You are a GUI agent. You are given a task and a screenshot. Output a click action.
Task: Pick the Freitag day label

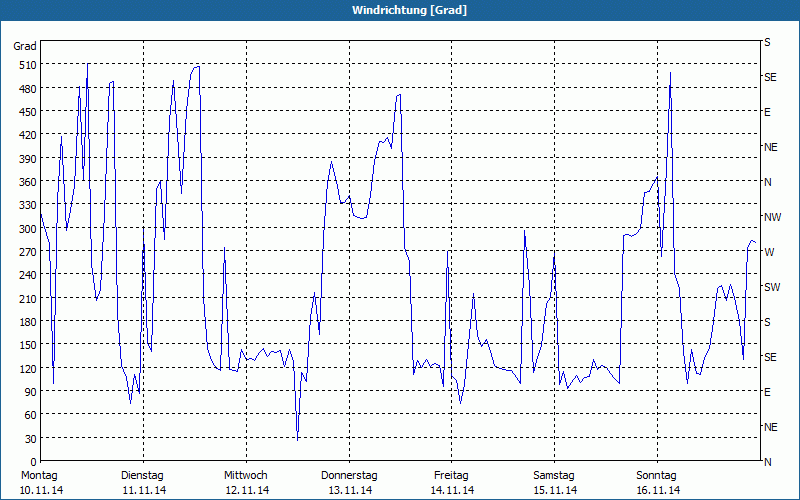452,476
